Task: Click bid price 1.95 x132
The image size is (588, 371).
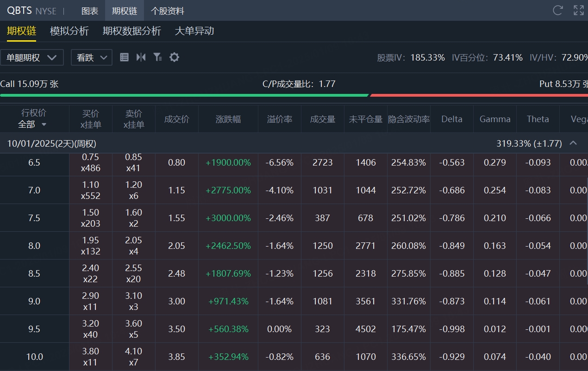Action: (x=91, y=246)
